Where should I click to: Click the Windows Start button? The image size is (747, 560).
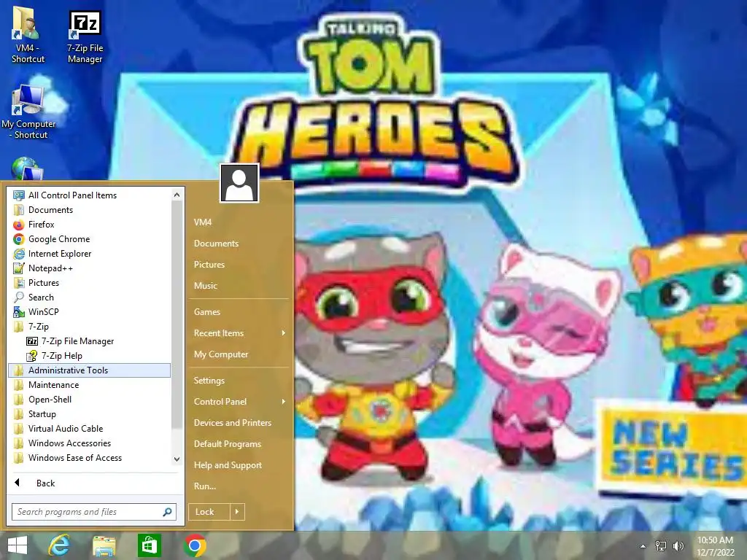(18, 545)
